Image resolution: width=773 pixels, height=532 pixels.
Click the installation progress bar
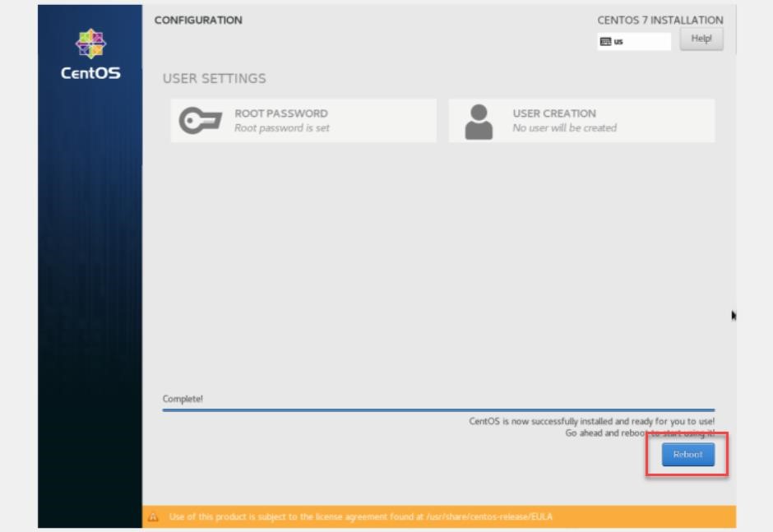[x=438, y=409]
